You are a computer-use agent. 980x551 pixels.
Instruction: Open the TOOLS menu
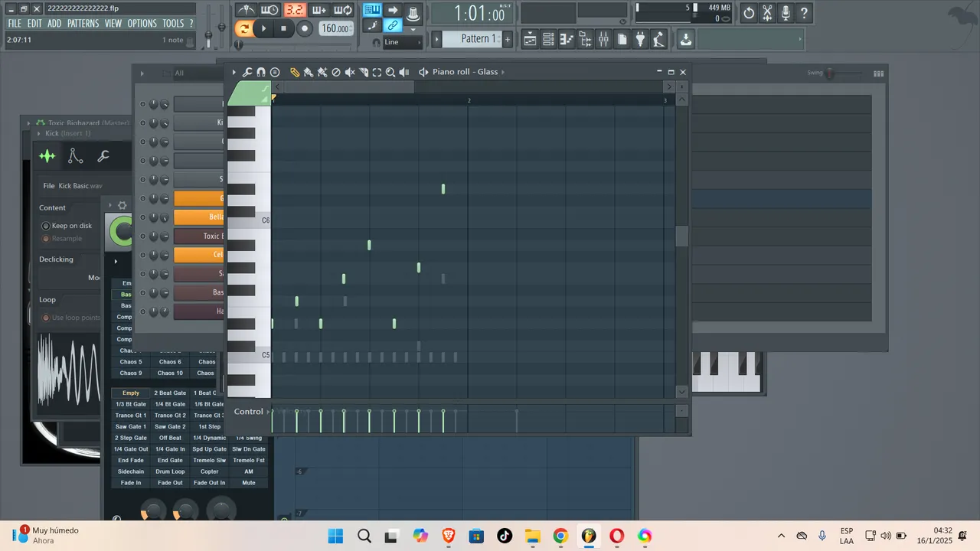pos(173,24)
